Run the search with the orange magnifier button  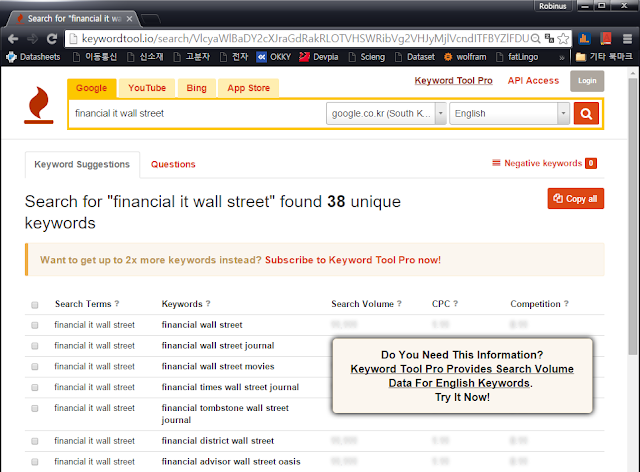click(586, 113)
